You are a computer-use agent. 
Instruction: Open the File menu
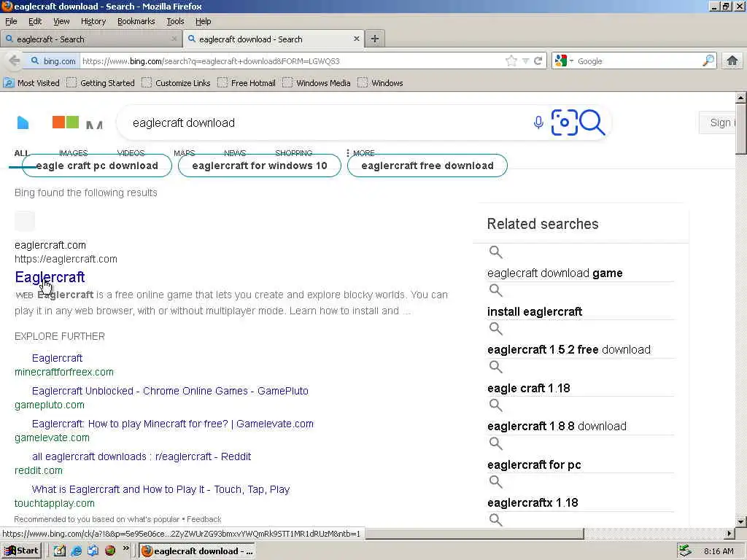click(x=11, y=21)
